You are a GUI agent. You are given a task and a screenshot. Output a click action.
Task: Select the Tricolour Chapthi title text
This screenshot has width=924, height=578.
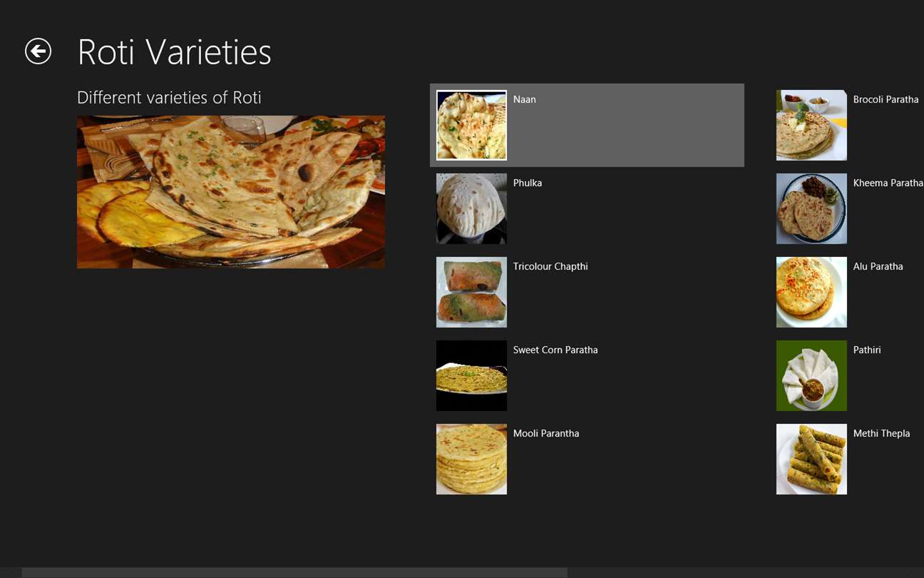[550, 266]
